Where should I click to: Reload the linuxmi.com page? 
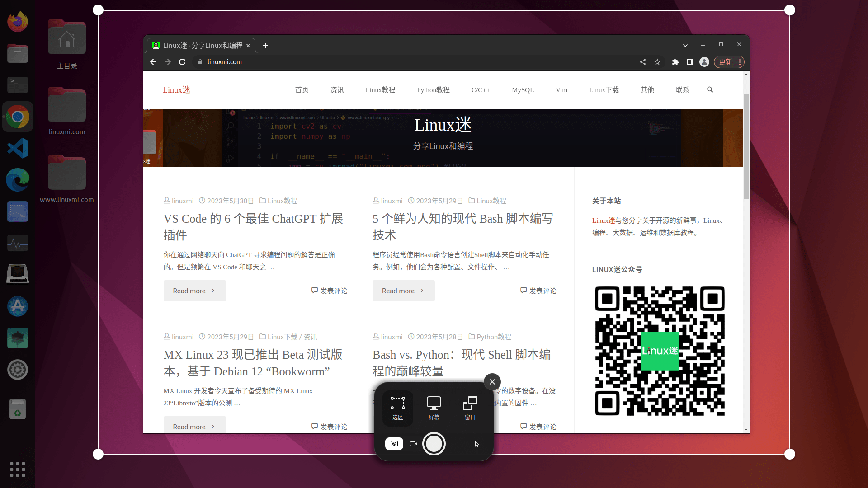tap(182, 62)
